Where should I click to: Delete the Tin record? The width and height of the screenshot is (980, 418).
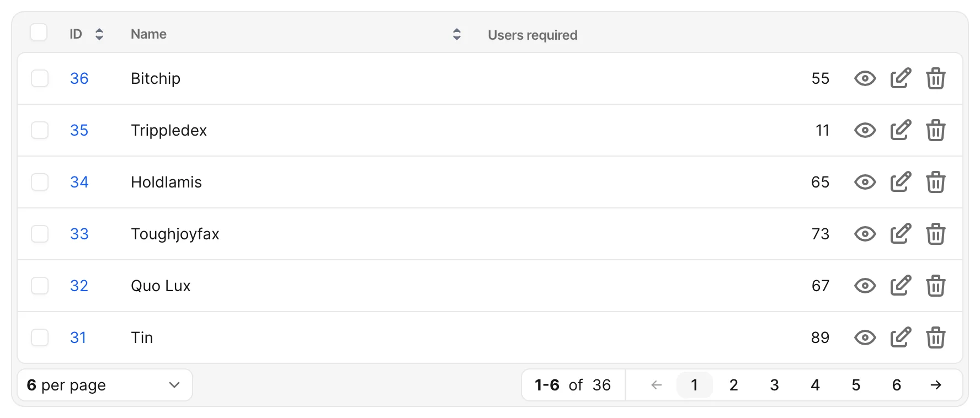pos(936,337)
